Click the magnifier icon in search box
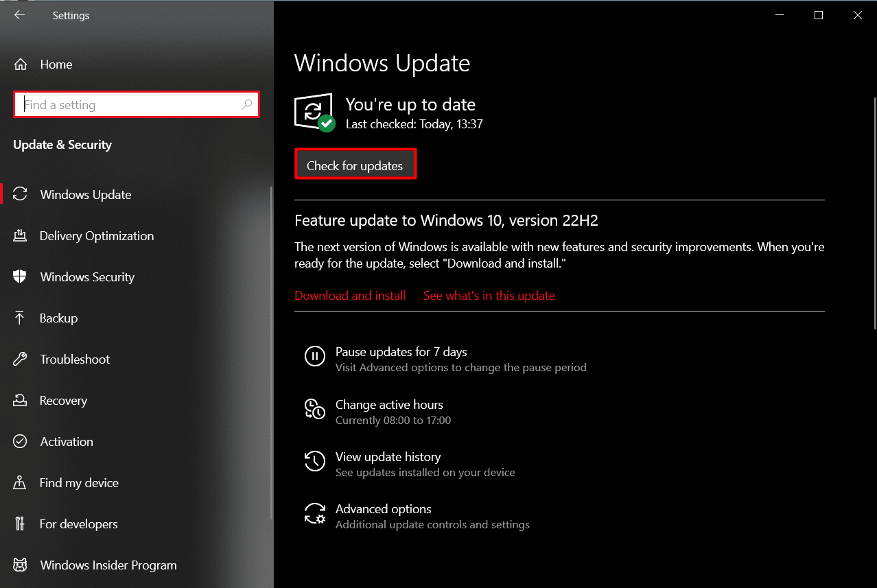Viewport: 877px width, 588px height. pos(247,105)
